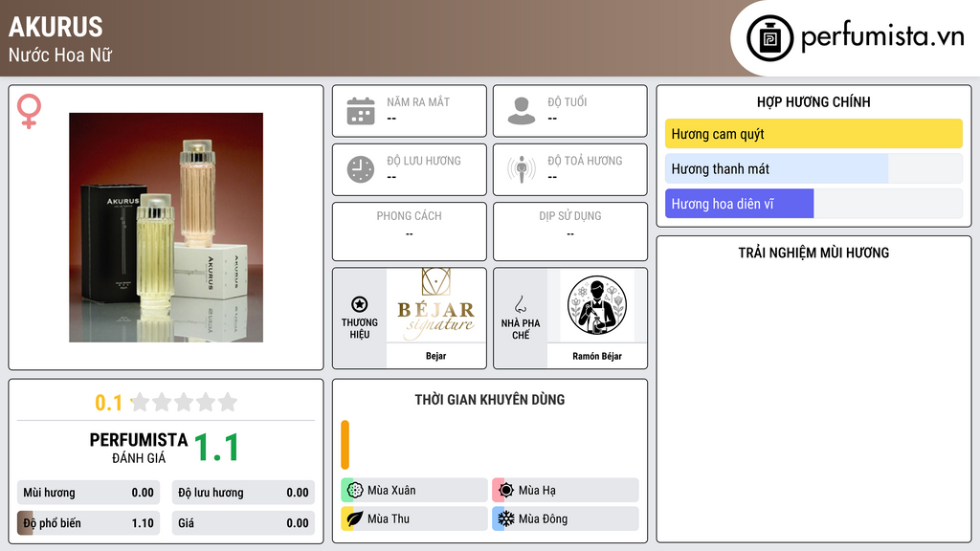Select the Hương cam quýt accord bar
The width and height of the screenshot is (980, 551).
coord(813,134)
